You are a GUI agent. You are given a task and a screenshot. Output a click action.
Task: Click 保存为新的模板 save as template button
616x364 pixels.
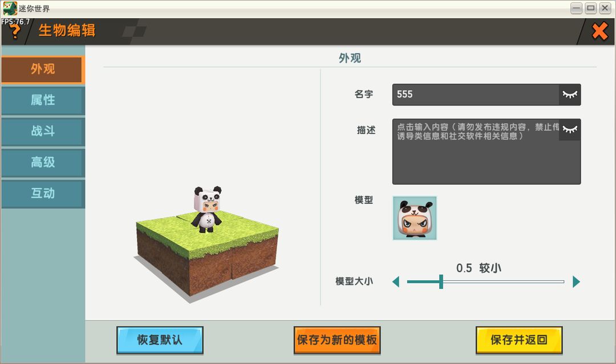pos(337,340)
